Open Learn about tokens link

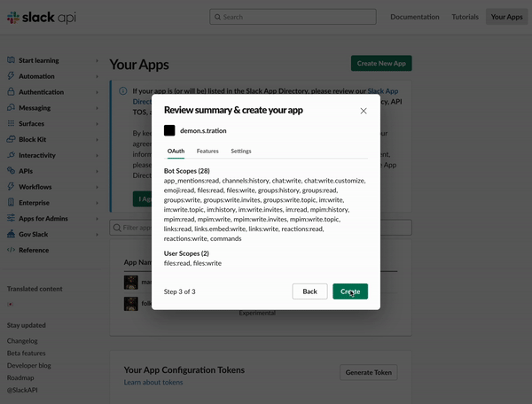(x=153, y=382)
